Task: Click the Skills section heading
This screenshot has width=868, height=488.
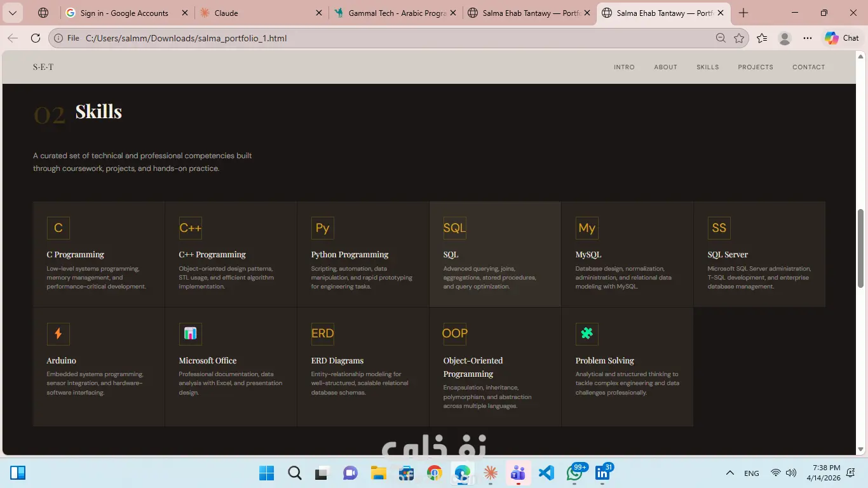Action: click(x=98, y=112)
